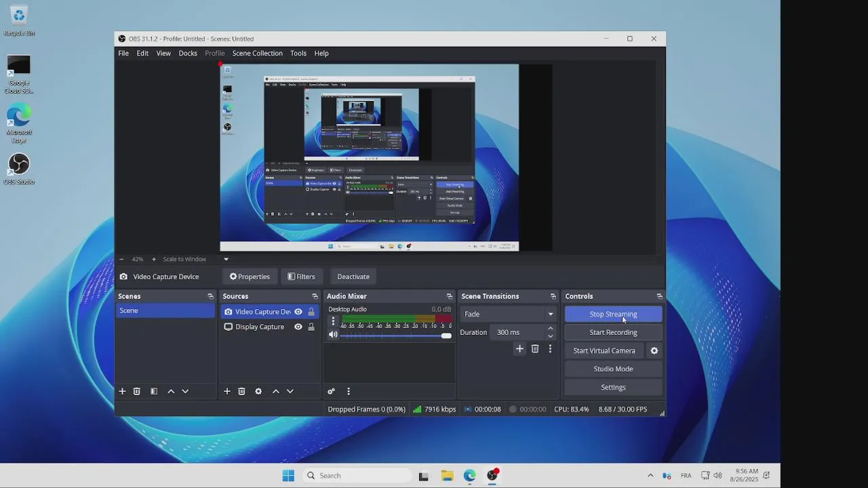This screenshot has height=488, width=868.
Task: Open scene filters icon in Scenes panel
Action: [154, 391]
